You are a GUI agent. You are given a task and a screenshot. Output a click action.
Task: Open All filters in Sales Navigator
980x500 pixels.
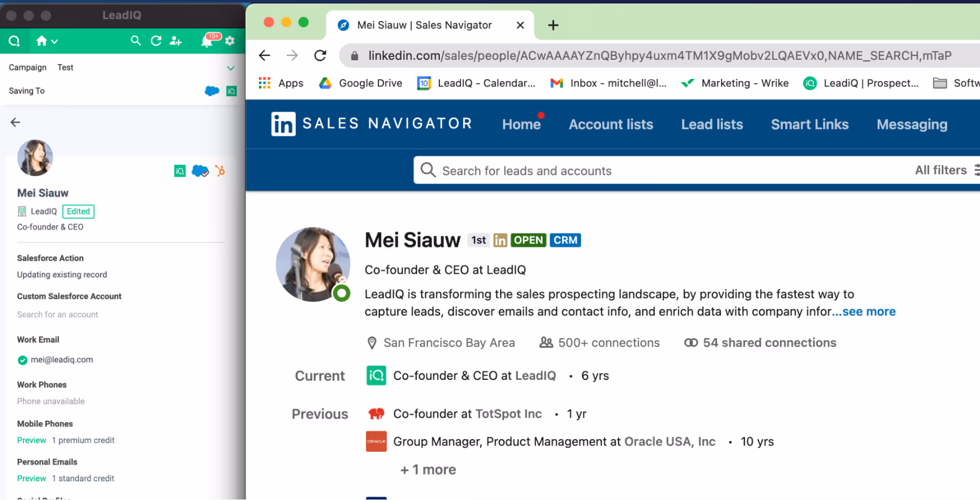point(941,170)
